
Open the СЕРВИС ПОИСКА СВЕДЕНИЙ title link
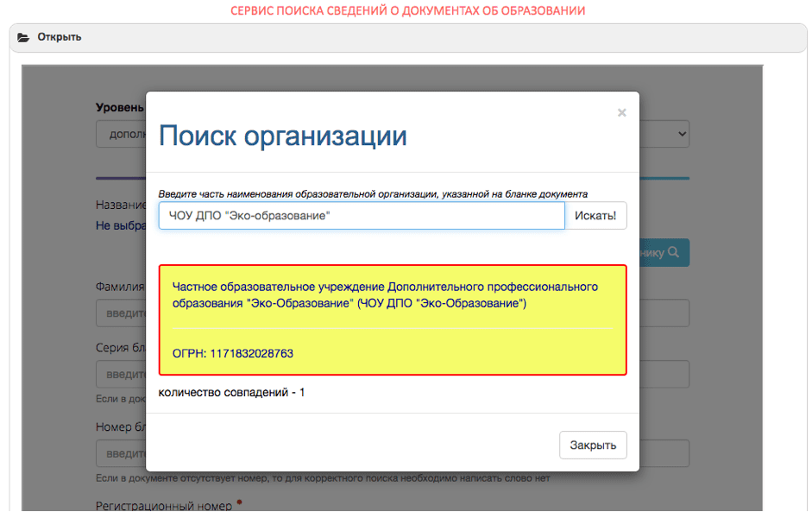[x=406, y=11]
